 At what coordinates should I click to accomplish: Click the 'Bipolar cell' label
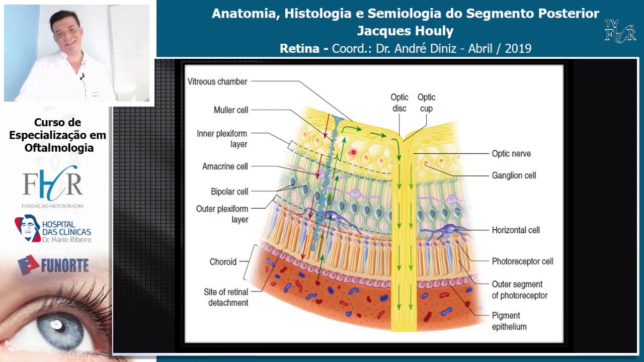(229, 192)
